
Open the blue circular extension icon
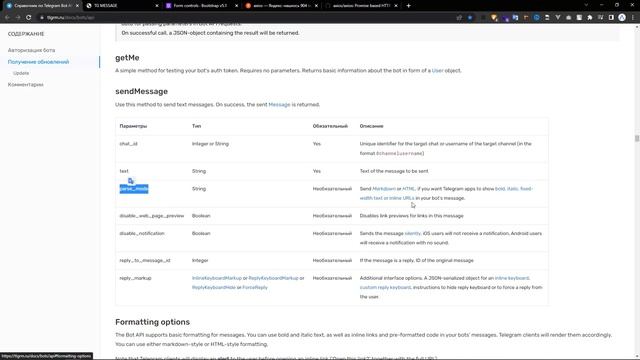point(537,18)
